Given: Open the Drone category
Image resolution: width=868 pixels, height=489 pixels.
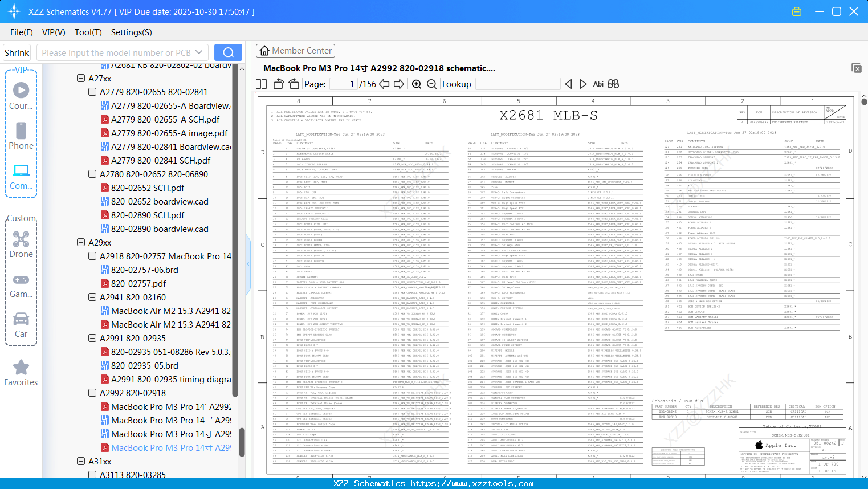Looking at the screenshot, I should tap(21, 244).
